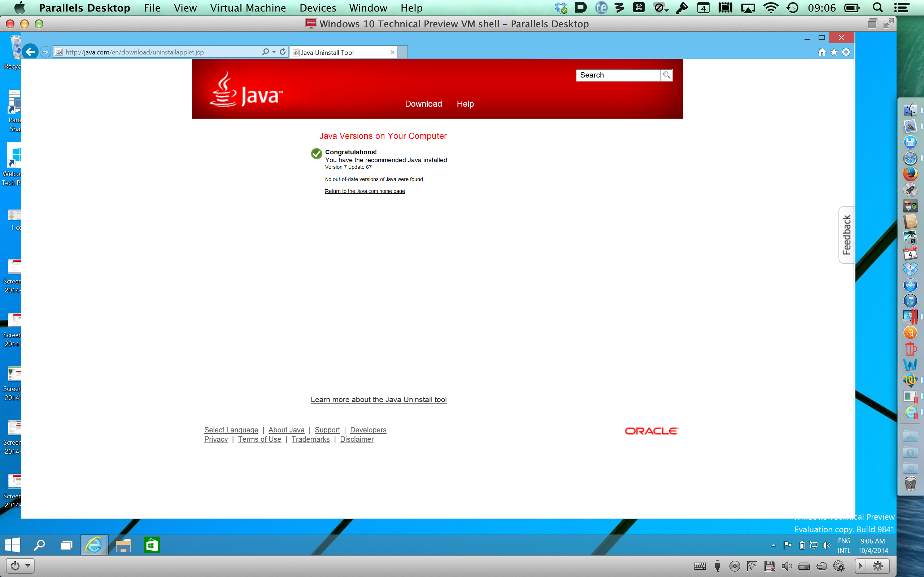Open the Virtual Machine menu
This screenshot has width=924, height=577.
248,8
